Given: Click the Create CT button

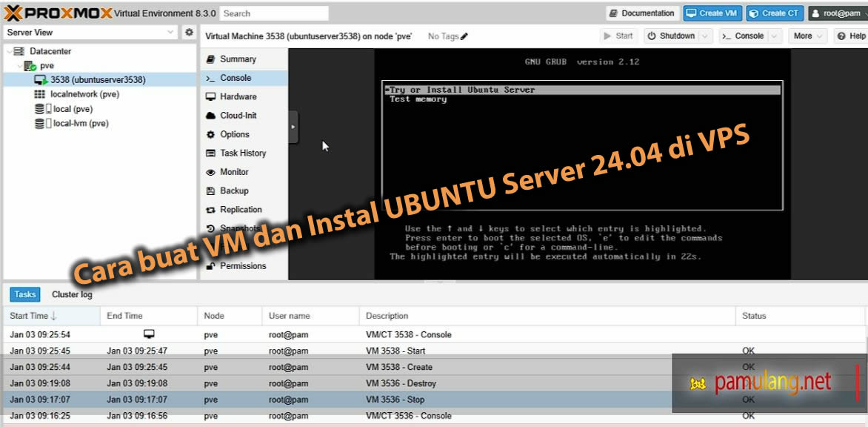Looking at the screenshot, I should [775, 13].
